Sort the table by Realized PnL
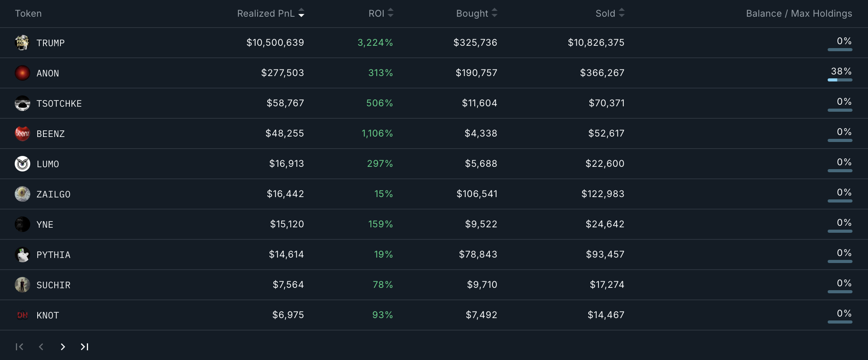 271,13
